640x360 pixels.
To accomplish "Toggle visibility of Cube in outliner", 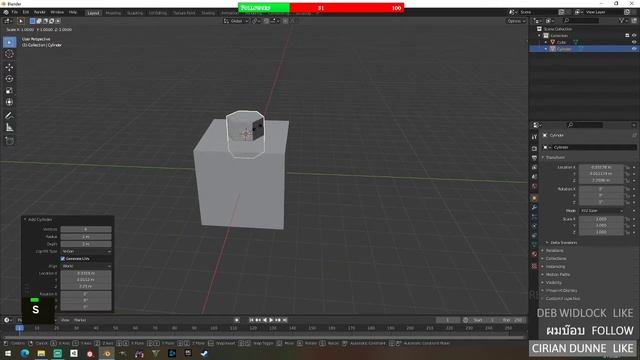I will [634, 42].
